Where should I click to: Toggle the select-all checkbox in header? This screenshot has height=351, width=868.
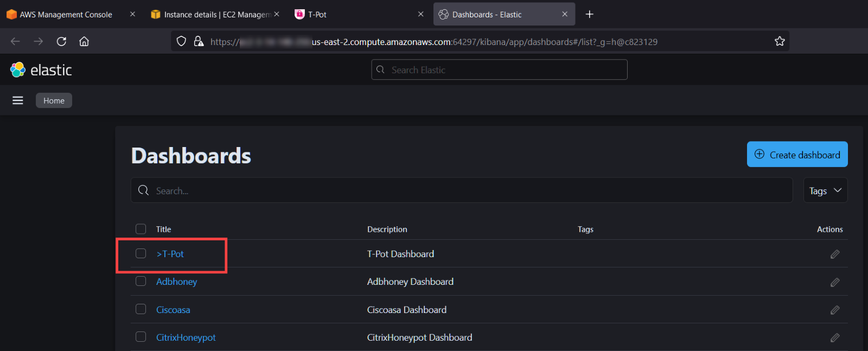tap(141, 229)
